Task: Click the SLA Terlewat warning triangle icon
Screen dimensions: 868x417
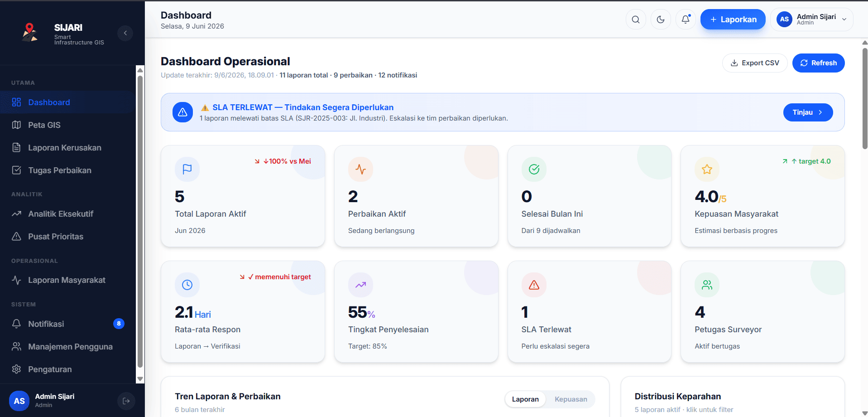Action: click(534, 285)
